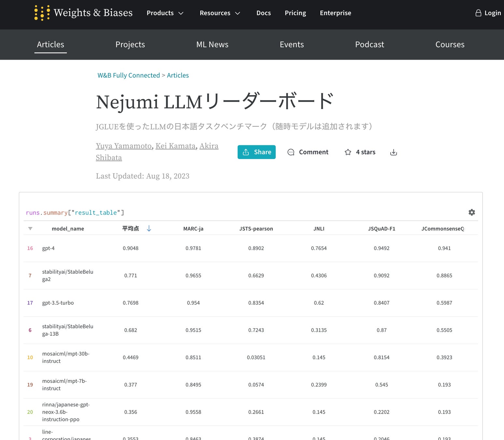Click the JSTS-pearson column header

[256, 229]
